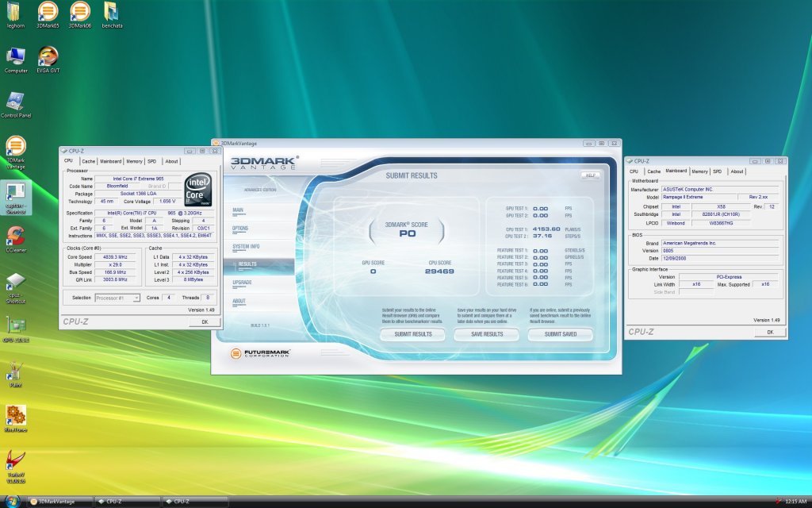Click OK in the CPU-Z mainboard window
Viewport: 812px width, 508px height.
(770, 333)
